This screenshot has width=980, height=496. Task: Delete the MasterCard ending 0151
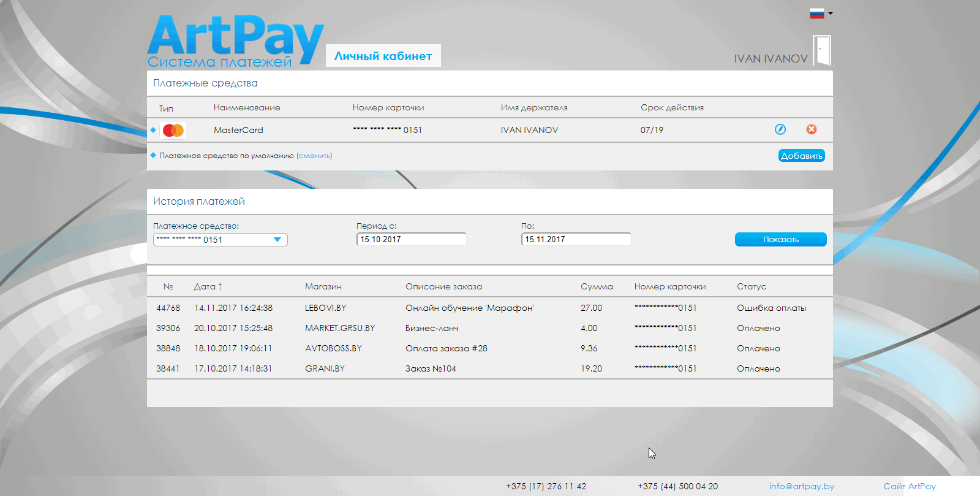pyautogui.click(x=812, y=129)
